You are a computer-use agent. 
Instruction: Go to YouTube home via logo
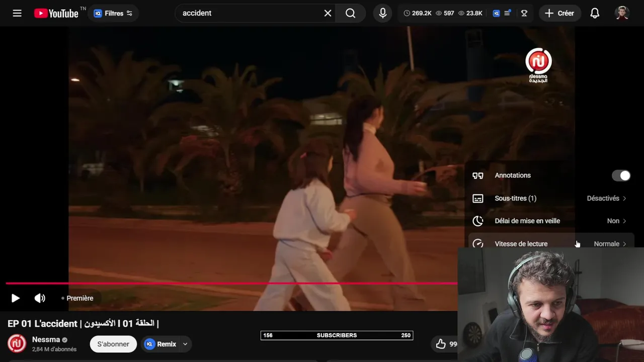(x=56, y=13)
